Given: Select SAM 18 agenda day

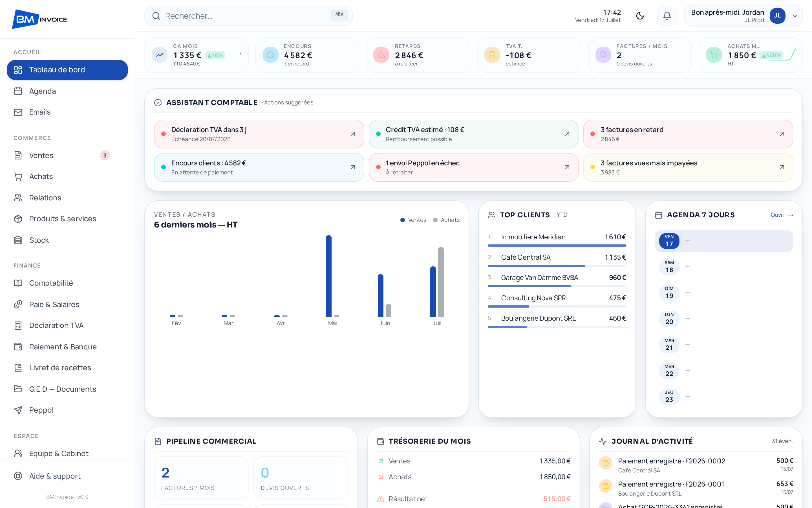Looking at the screenshot, I should (x=724, y=267).
